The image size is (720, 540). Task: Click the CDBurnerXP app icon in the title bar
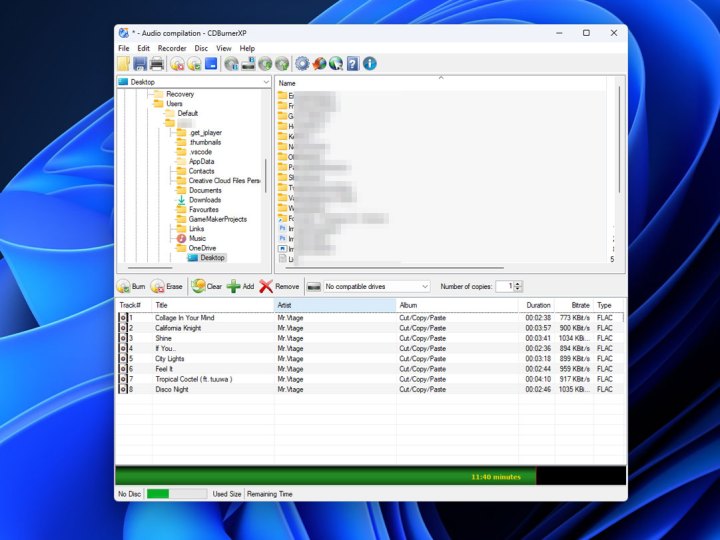(x=124, y=33)
